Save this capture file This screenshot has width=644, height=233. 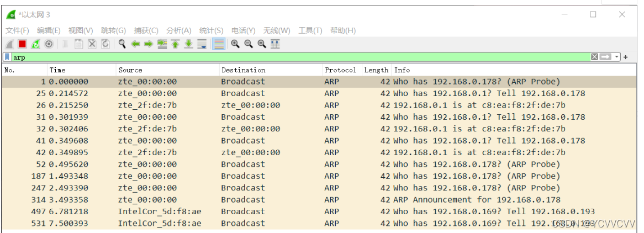(79, 44)
